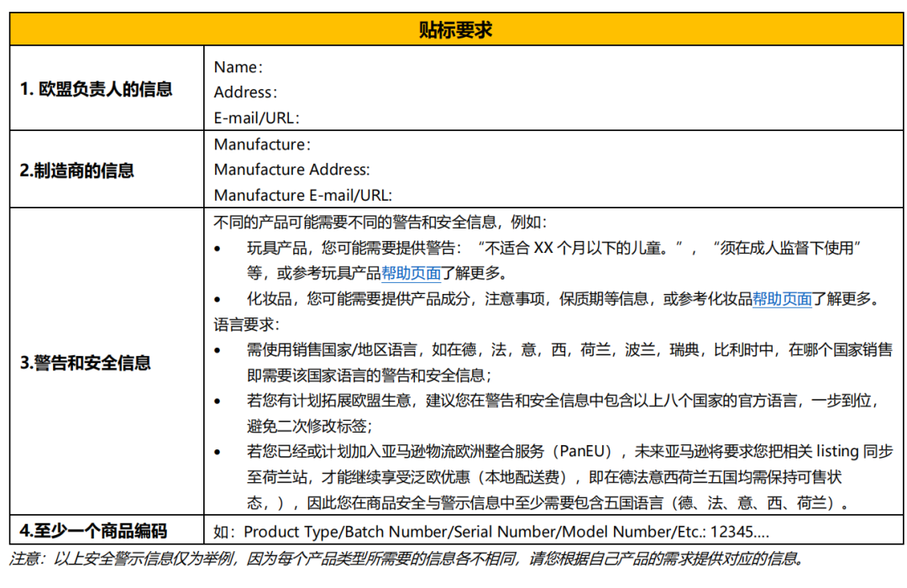This screenshot has height=588, width=907.
Task: Click the 至荷兰站，才能继续享受泛欧优惠 line
Action: [544, 477]
